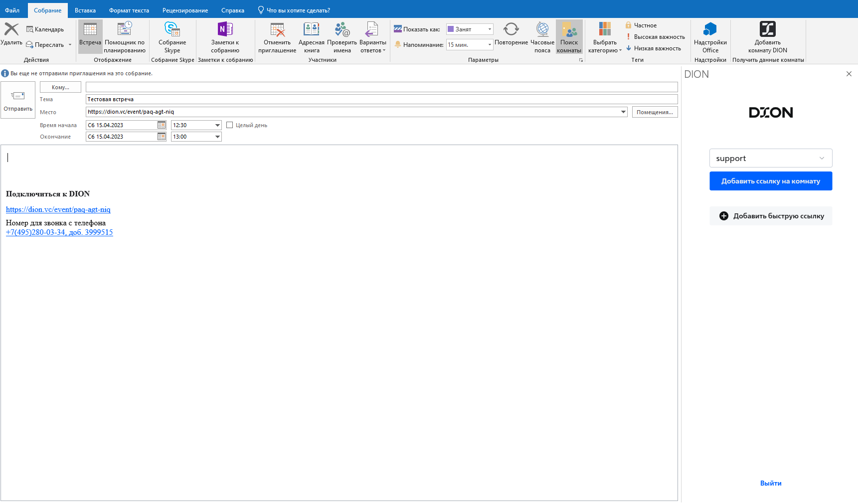Open Помощник по планированию
The image size is (858, 504).
[125, 37]
